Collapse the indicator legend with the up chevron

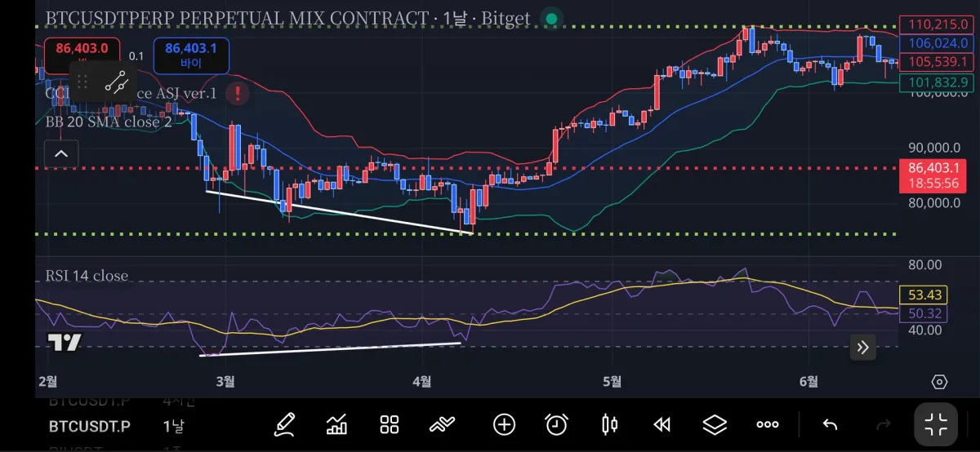[x=61, y=153]
